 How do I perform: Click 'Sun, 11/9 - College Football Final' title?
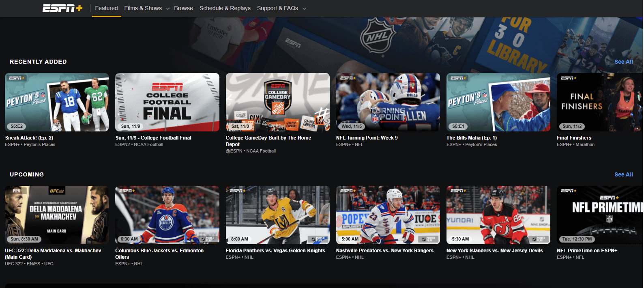153,138
